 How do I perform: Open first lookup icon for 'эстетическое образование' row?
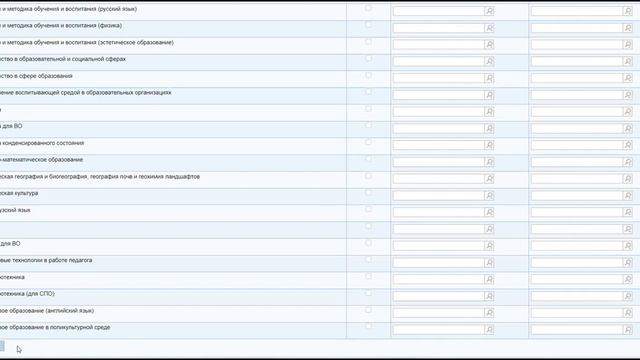(489, 44)
